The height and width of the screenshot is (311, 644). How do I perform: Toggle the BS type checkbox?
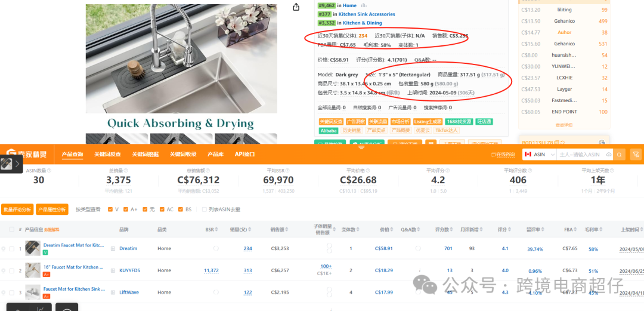pyautogui.click(x=181, y=210)
